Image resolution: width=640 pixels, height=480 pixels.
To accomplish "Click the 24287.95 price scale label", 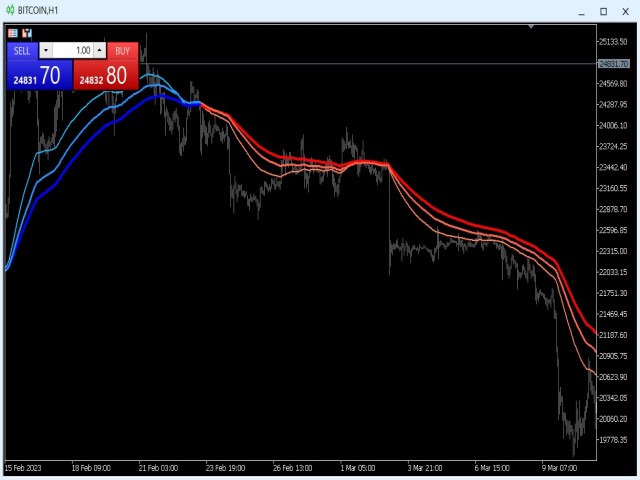I will (613, 104).
